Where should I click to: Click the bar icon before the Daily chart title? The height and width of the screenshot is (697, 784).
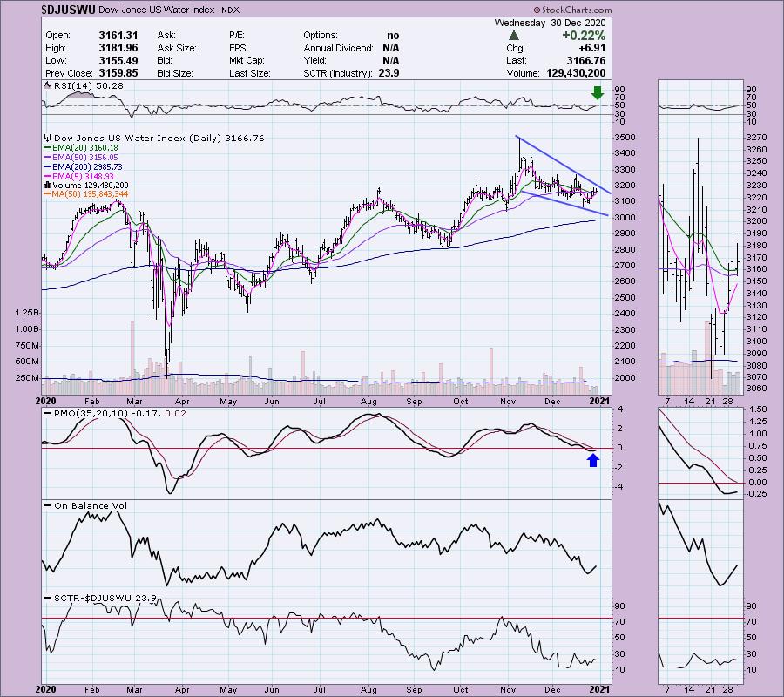point(48,138)
